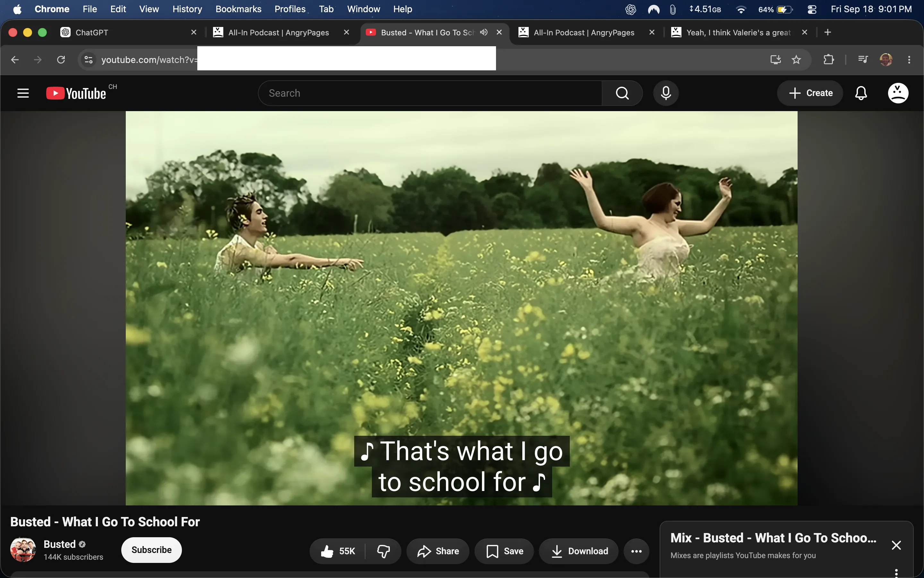Download this video
924x578 pixels.
point(579,551)
